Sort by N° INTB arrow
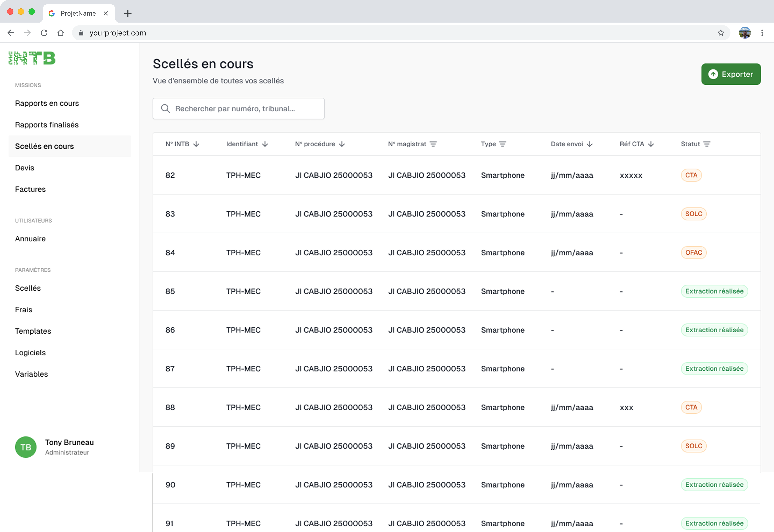 [196, 144]
